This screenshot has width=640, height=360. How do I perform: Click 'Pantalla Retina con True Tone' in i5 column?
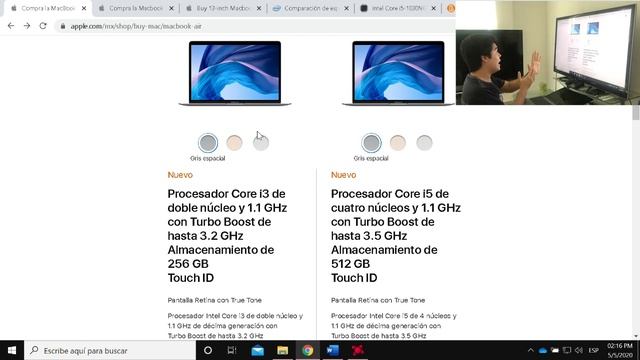click(x=378, y=300)
